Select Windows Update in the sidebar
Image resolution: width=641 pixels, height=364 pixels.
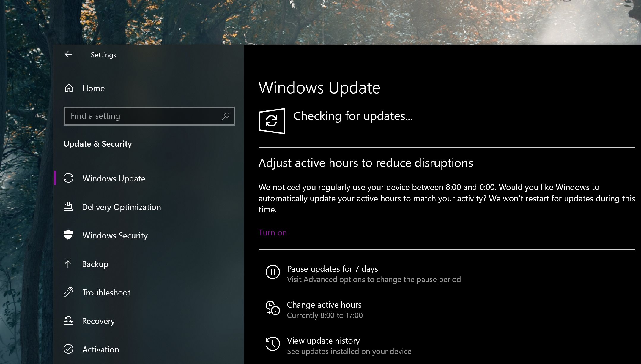(149, 178)
